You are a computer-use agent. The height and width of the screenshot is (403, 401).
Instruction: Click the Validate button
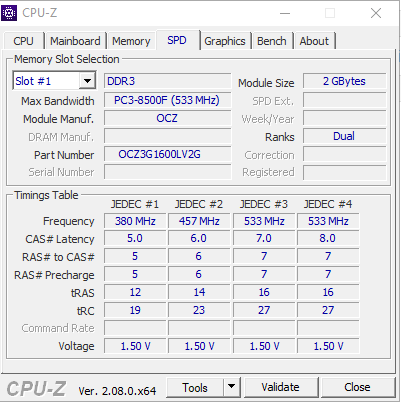[280, 387]
